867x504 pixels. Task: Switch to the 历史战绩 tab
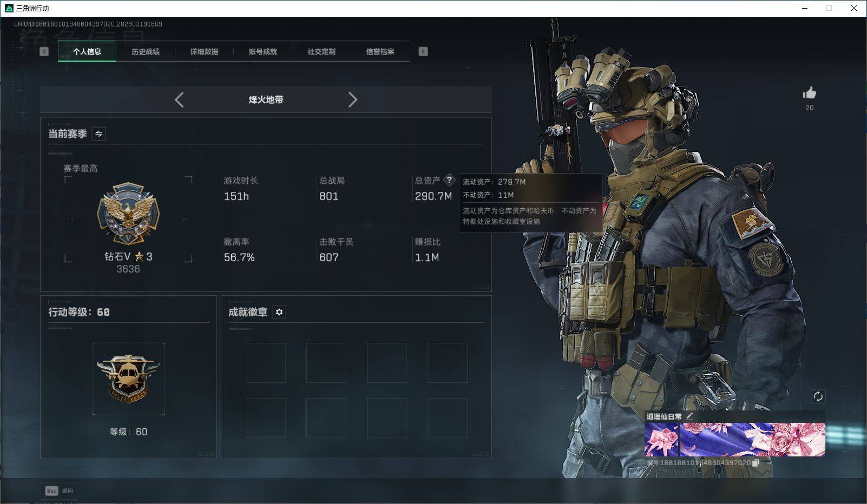pyautogui.click(x=146, y=52)
